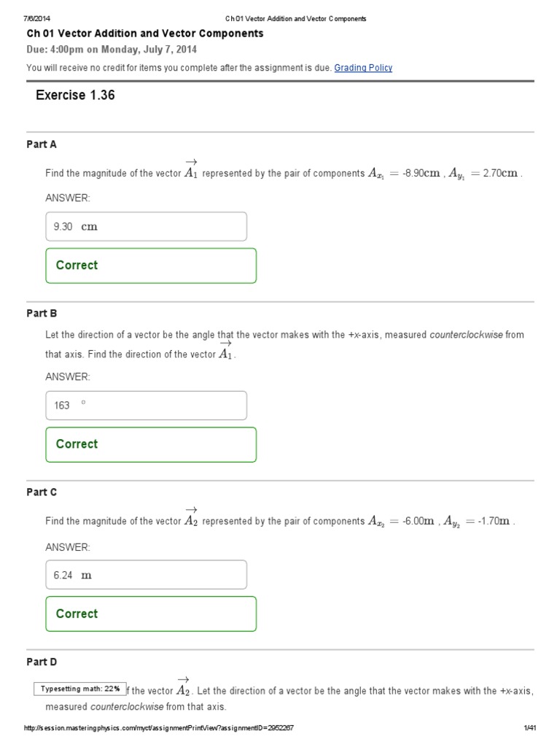Click the italic word counterclockwise in Part B
Screen dimensions: 560x747
(466, 335)
